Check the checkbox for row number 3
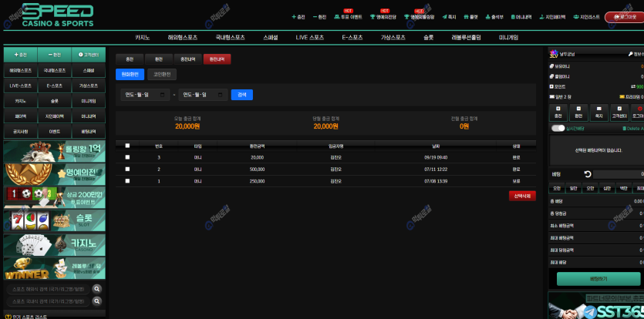The height and width of the screenshot is (319, 644). 127,157
